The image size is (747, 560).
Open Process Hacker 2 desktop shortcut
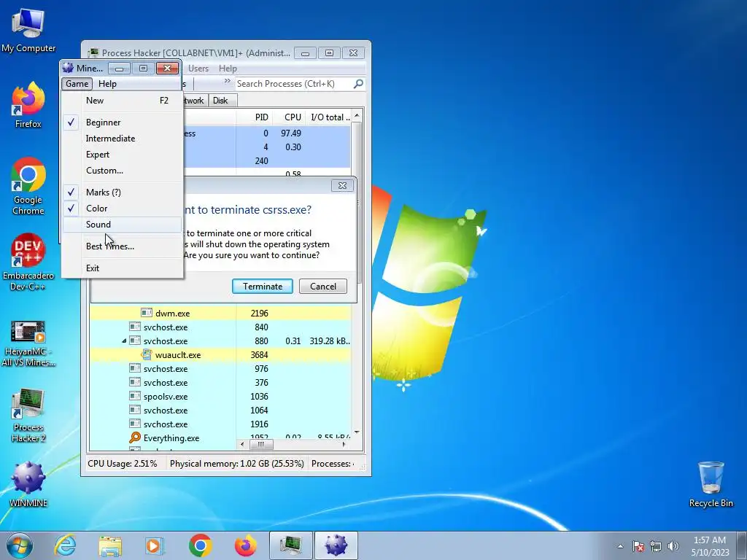[28, 416]
